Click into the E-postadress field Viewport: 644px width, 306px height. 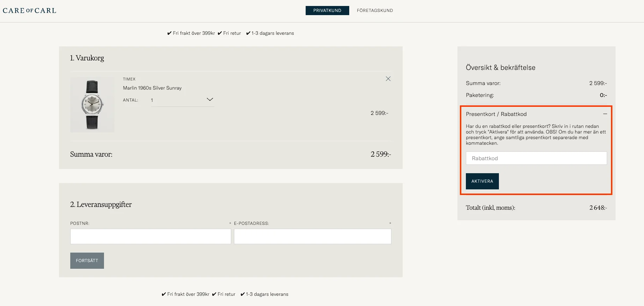click(312, 236)
